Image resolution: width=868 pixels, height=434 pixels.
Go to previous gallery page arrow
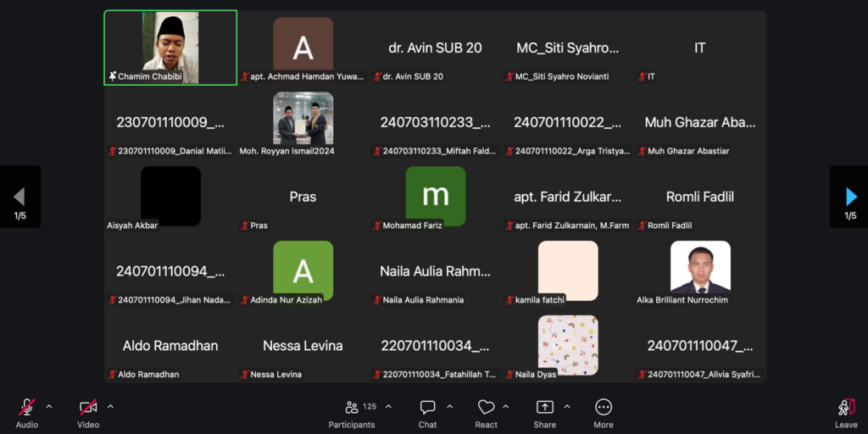(x=19, y=197)
